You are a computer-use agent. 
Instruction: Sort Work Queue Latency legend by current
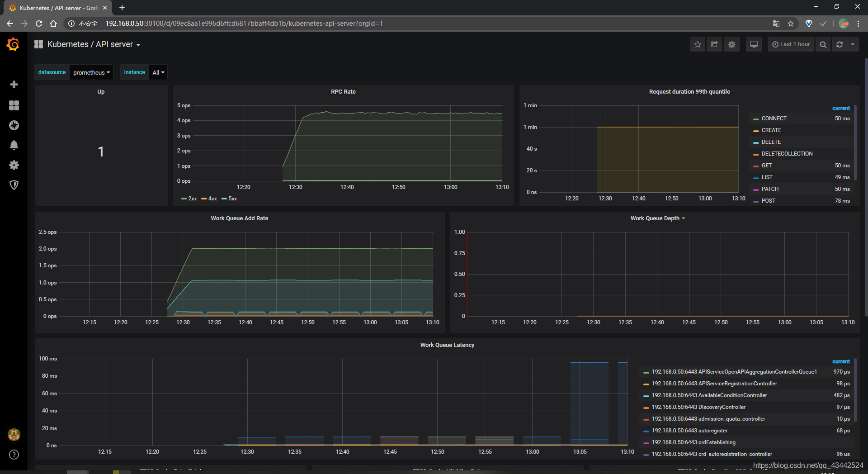pyautogui.click(x=841, y=361)
